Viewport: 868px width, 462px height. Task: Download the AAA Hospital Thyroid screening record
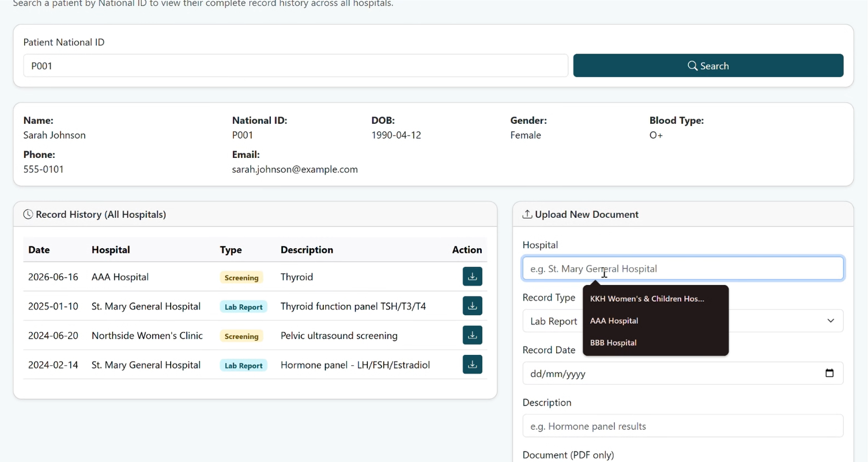click(473, 277)
